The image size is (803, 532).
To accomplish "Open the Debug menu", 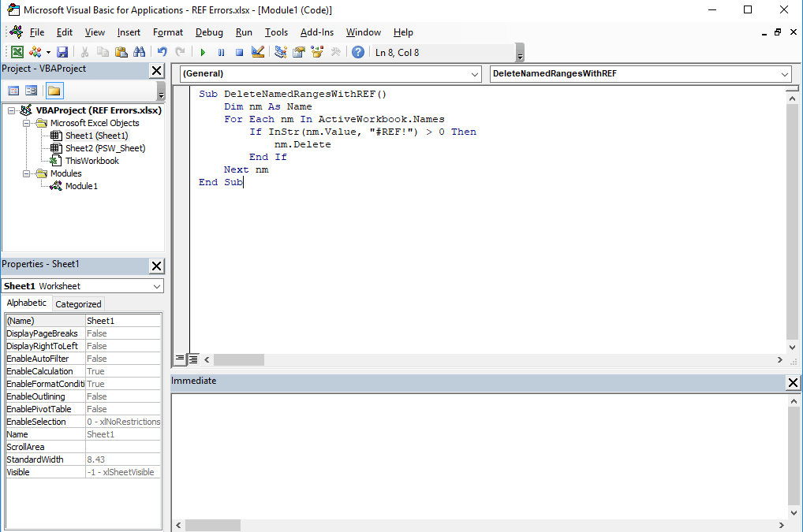I will point(208,32).
